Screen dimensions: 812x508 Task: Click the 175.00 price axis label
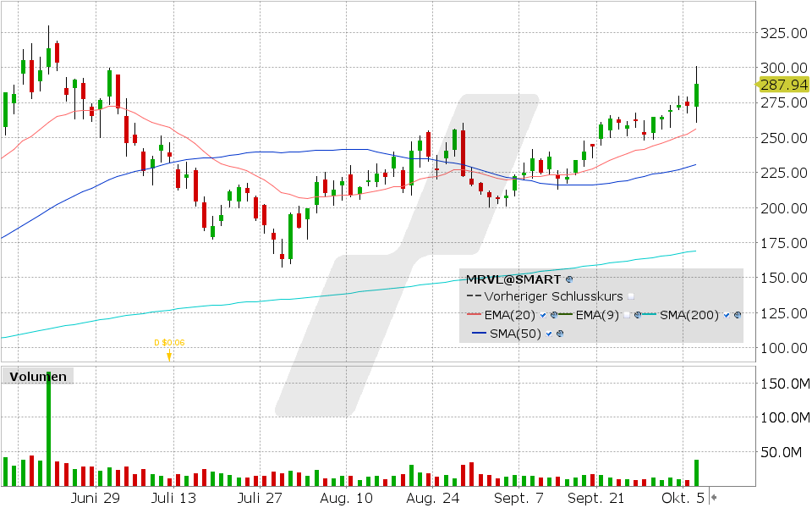(783, 243)
